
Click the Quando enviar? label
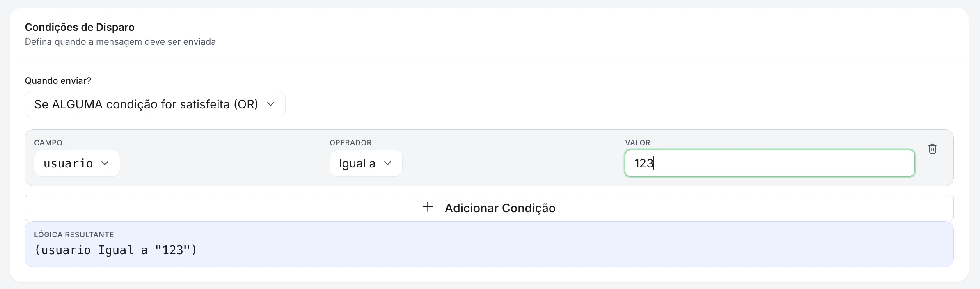point(58,80)
